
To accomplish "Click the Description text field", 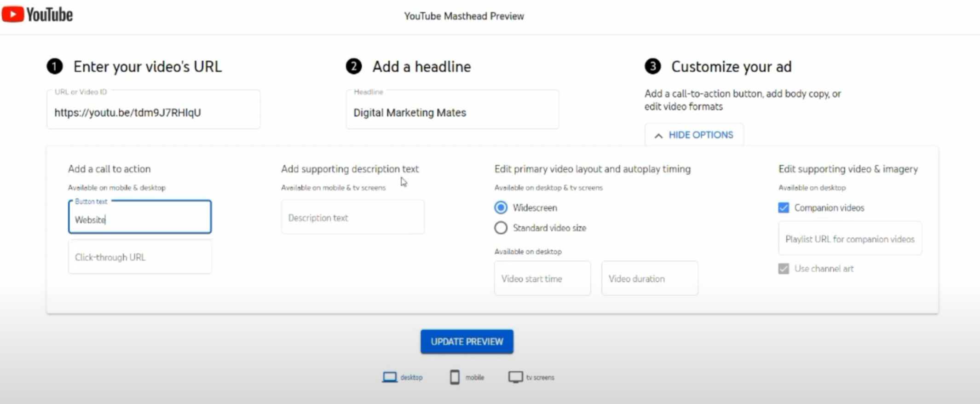I will [353, 217].
